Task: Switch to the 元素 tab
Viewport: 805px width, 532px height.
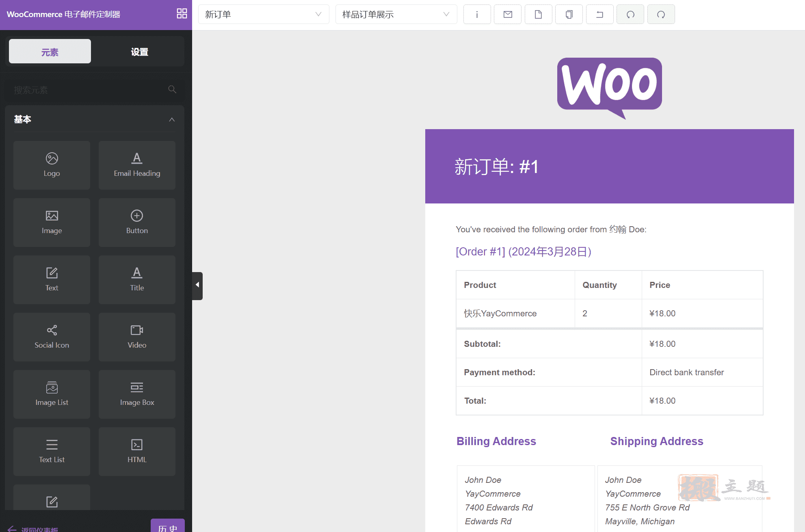Action: pos(50,52)
